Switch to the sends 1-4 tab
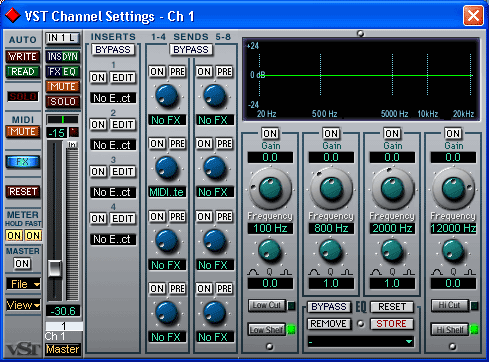The image size is (489, 362). tap(158, 37)
